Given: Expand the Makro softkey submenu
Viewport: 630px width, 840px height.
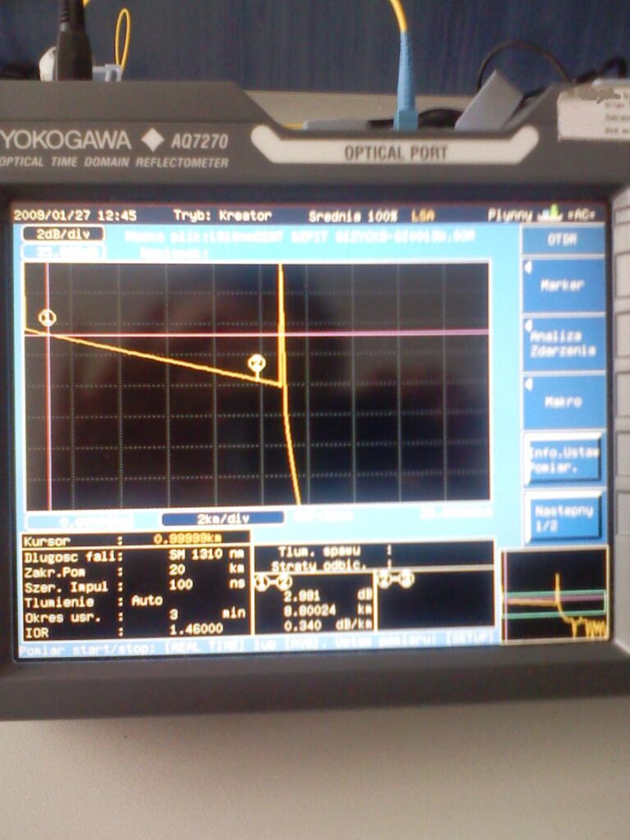Looking at the screenshot, I should point(563,402).
